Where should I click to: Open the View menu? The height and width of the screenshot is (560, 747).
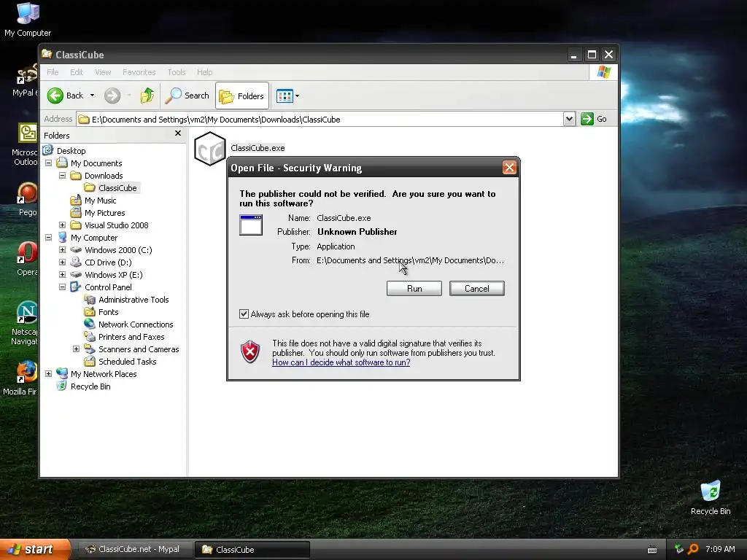(103, 72)
